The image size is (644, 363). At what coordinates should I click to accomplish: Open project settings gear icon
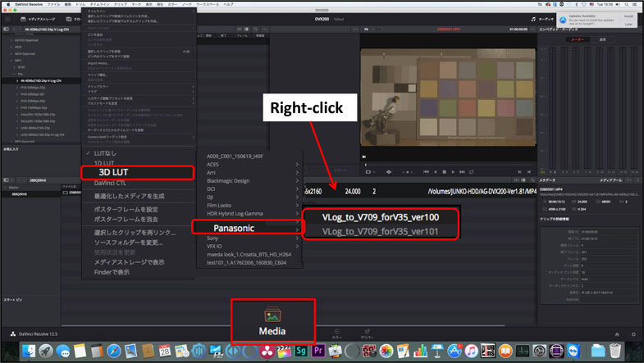click(x=633, y=334)
